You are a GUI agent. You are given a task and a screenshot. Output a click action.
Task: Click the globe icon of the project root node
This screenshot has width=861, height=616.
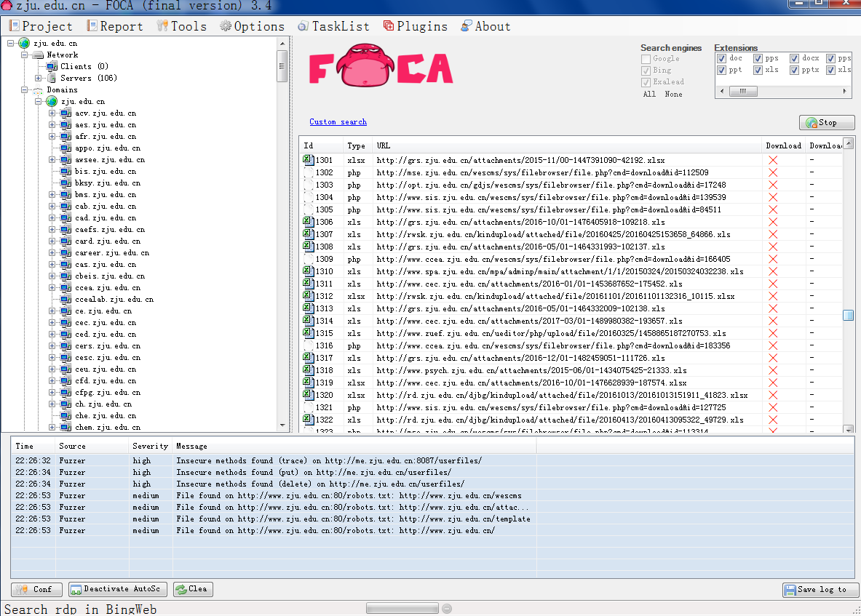24,43
